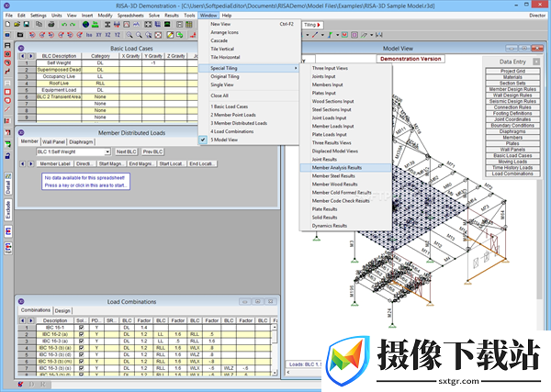
Task: Switch to Iso view using the Iso icon
Action: pyautogui.click(x=89, y=35)
